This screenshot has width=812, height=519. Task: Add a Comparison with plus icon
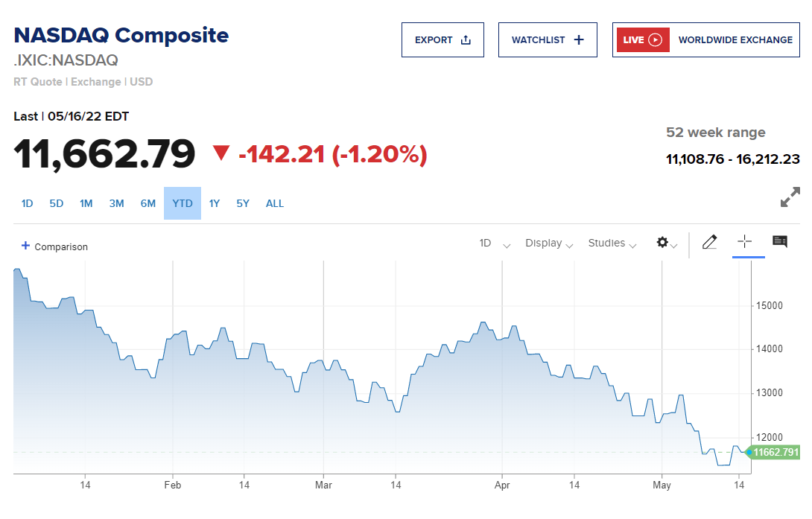pyautogui.click(x=54, y=246)
